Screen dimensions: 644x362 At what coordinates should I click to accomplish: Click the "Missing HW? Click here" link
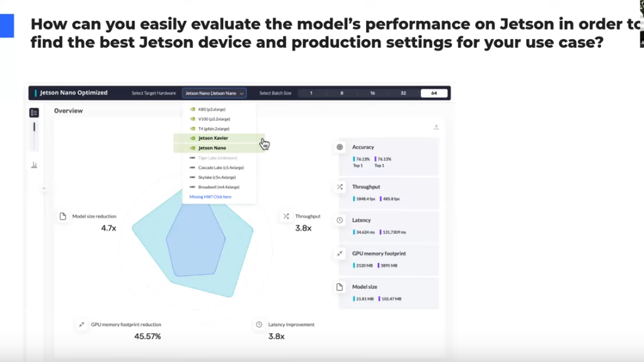coord(210,197)
